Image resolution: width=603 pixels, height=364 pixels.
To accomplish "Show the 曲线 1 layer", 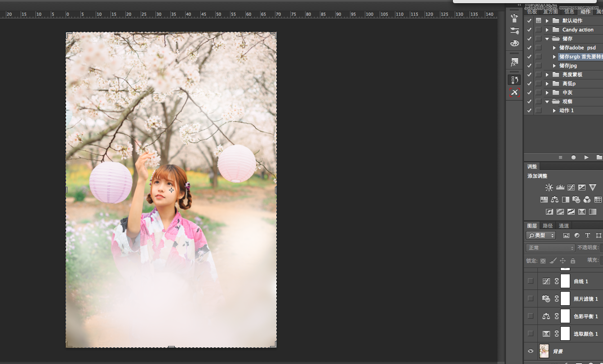I will point(531,281).
